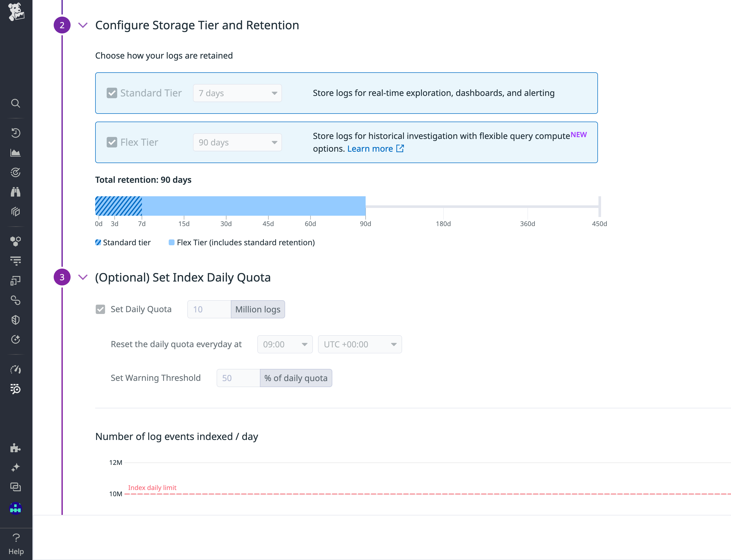This screenshot has height=560, width=731.
Task: Click the Datadog logo at top
Action: tap(16, 12)
